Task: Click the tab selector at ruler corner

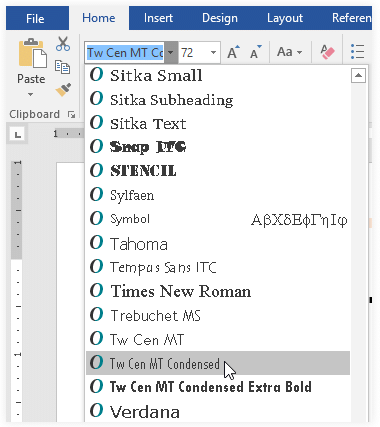Action: pyautogui.click(x=17, y=135)
